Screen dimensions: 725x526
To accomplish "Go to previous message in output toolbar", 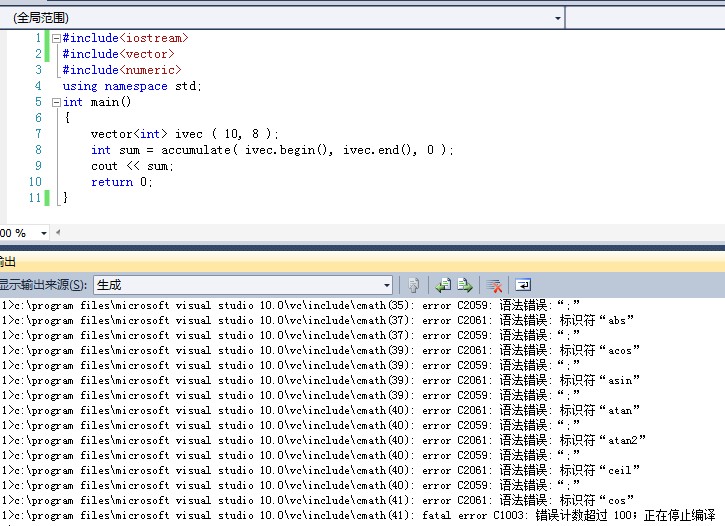I will 442,285.
